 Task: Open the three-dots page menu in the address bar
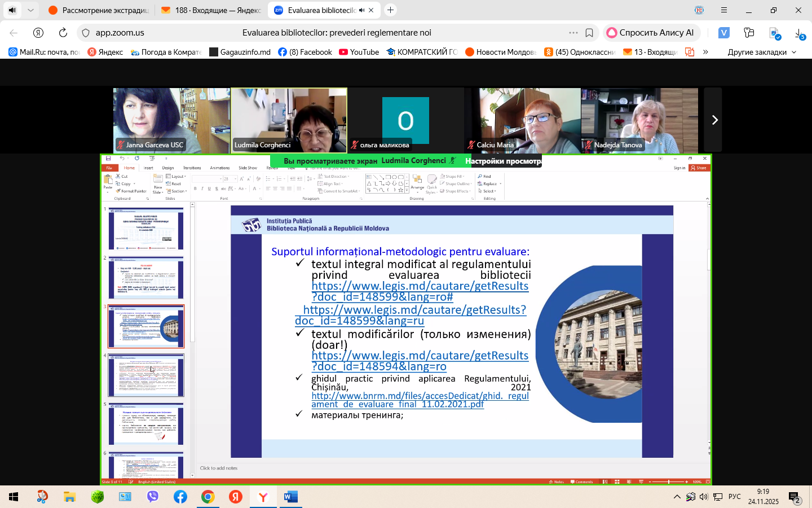pos(573,33)
